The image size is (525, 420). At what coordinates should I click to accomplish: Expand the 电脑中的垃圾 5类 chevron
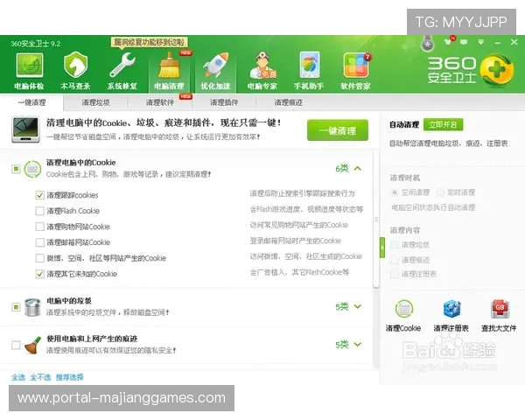pos(358,306)
